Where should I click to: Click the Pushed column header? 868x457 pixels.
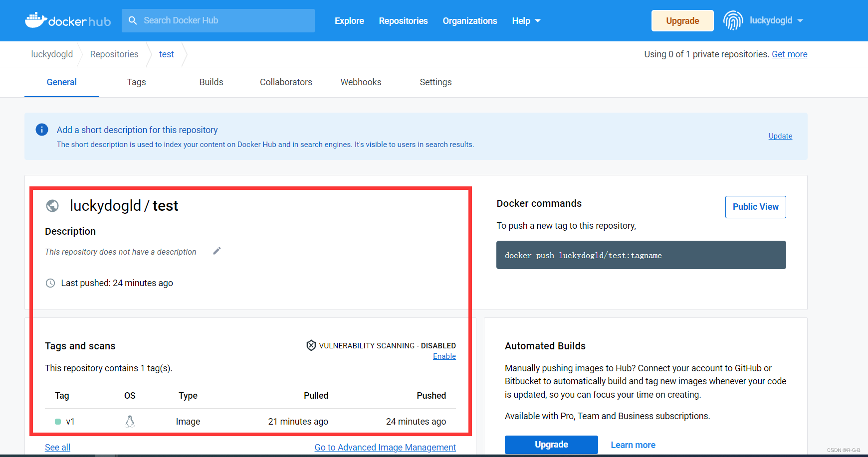pos(431,396)
